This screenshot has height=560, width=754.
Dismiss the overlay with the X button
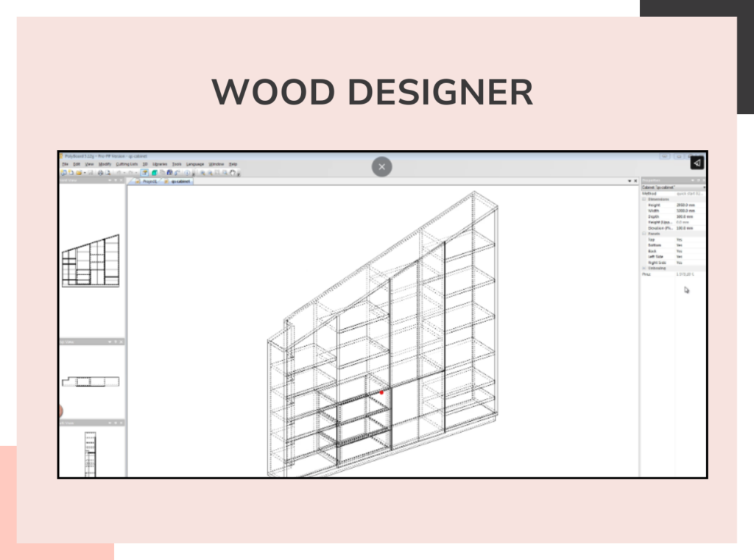point(381,167)
